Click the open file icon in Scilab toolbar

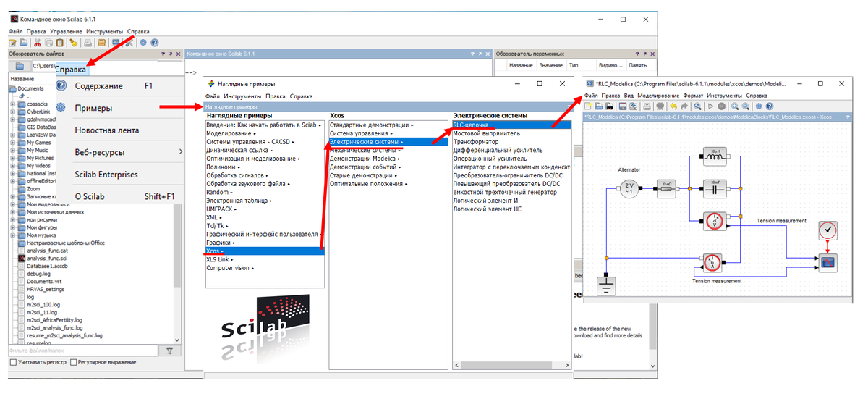coord(23,43)
